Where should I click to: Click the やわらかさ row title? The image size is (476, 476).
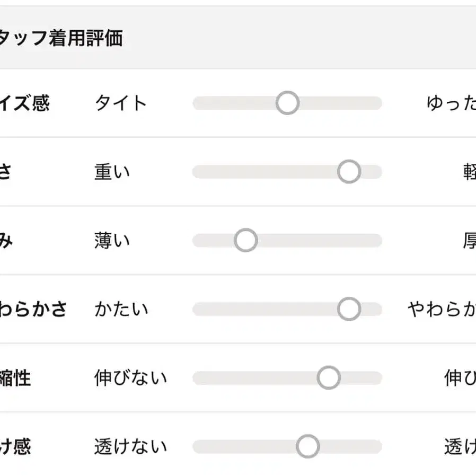[33, 309]
